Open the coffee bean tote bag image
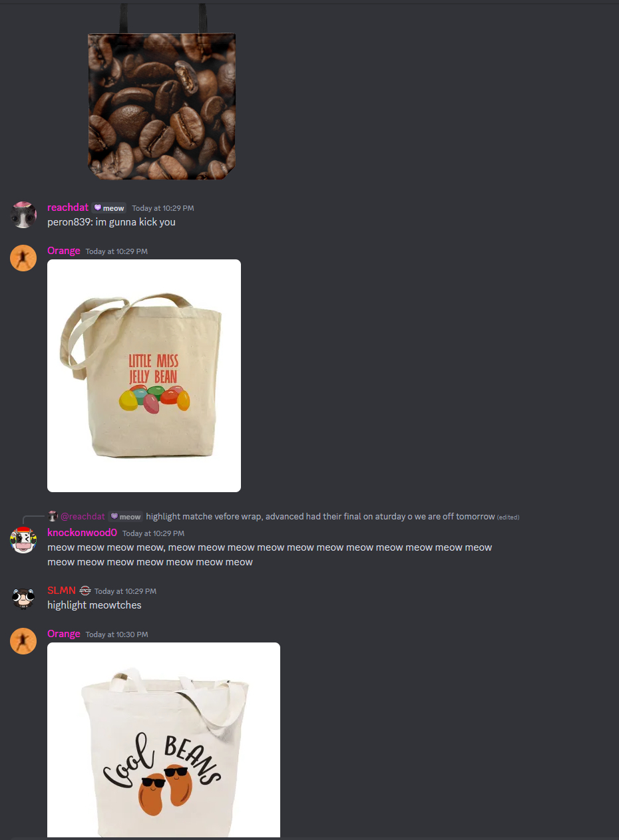Viewport: 619px width, 840px height. pyautogui.click(x=162, y=92)
